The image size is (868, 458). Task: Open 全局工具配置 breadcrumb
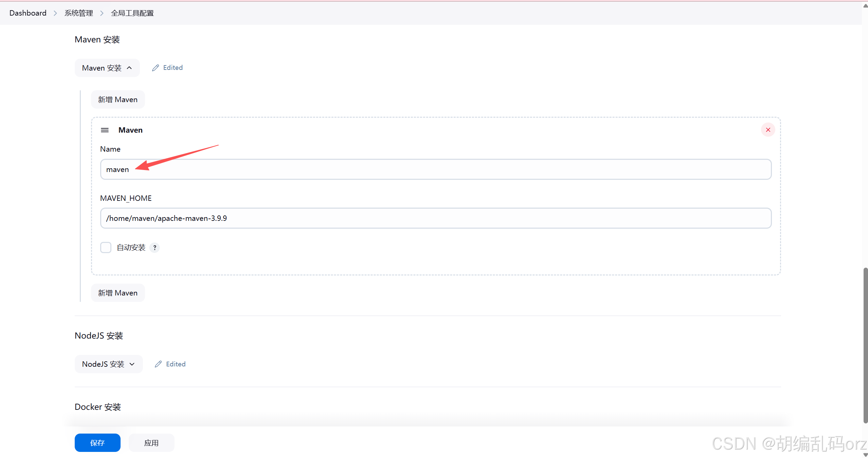132,13
